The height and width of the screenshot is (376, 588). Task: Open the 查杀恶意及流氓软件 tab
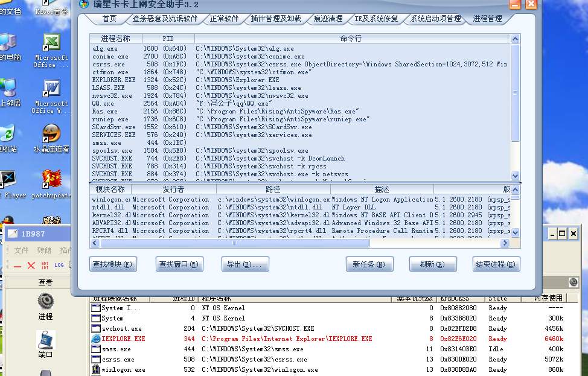(x=165, y=19)
